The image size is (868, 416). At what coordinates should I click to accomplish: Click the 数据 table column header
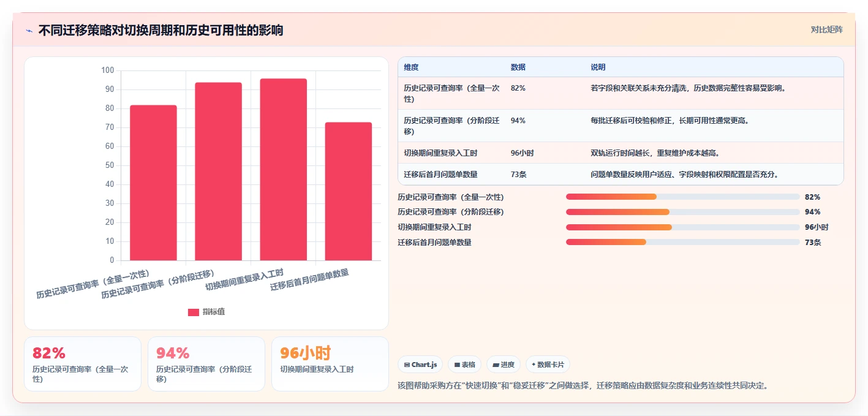point(518,67)
